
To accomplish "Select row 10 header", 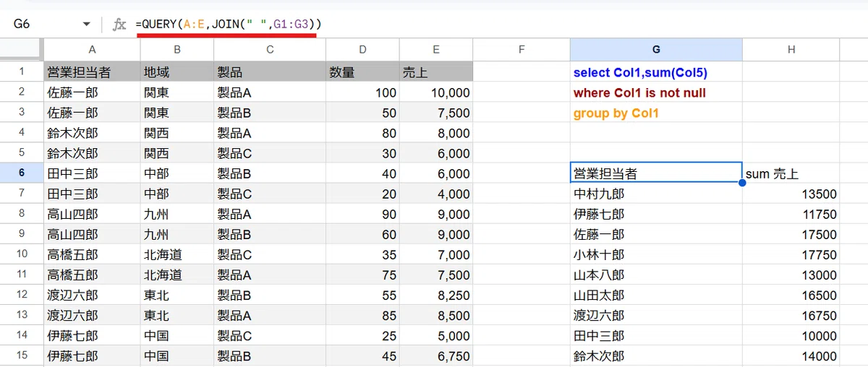I will pos(22,254).
